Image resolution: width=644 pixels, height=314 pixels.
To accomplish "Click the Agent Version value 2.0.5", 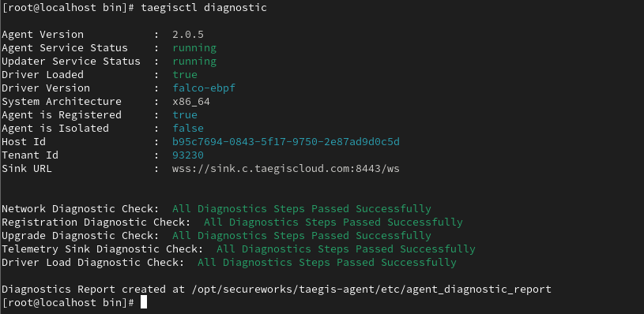I will pos(188,35).
